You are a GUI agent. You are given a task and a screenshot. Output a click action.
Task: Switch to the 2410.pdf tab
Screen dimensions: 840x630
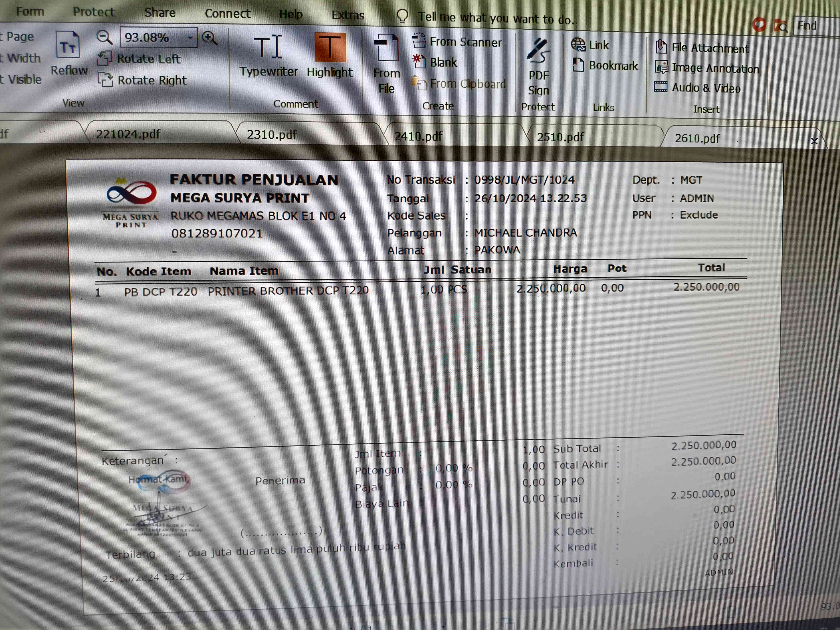(419, 136)
